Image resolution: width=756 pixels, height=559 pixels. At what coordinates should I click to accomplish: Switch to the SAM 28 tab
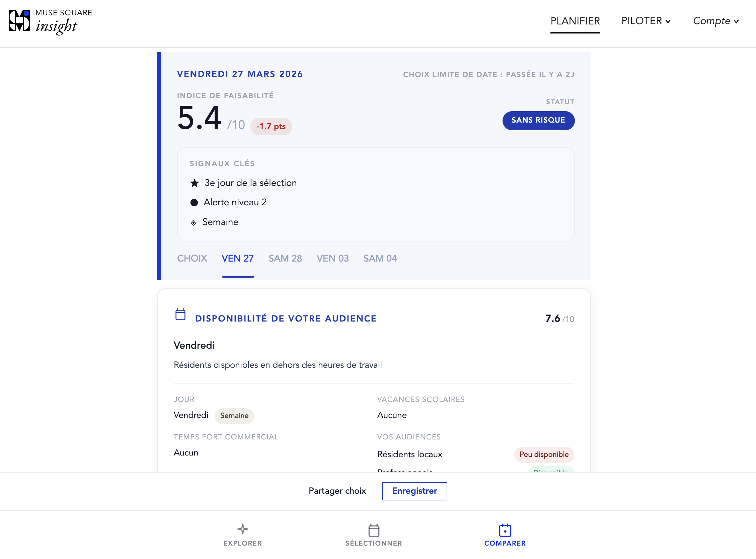[285, 258]
